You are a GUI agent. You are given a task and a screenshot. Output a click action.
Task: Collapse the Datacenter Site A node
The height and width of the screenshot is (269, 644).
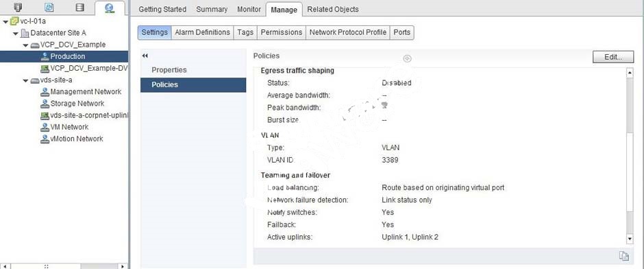click(x=16, y=34)
